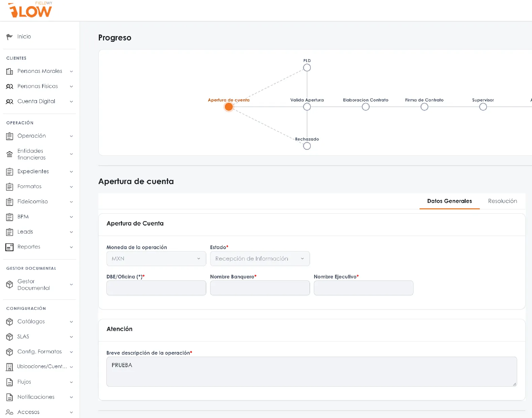Click the Ubicaciones/Cuentas building icon
The width and height of the screenshot is (532, 418).
coord(9,367)
